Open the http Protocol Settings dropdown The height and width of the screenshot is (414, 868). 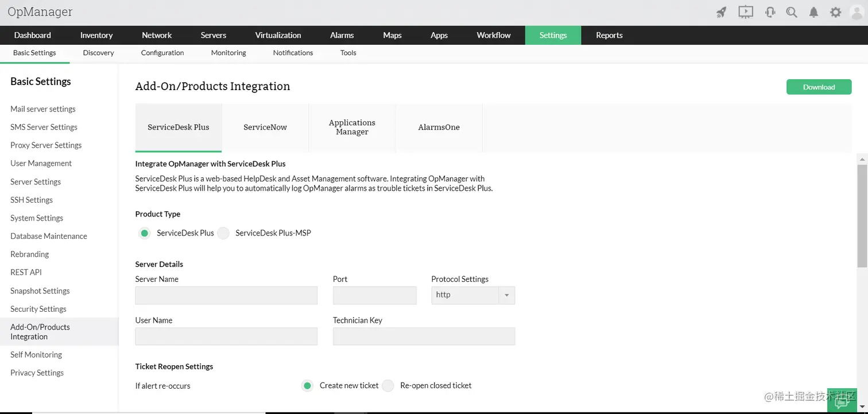point(472,295)
